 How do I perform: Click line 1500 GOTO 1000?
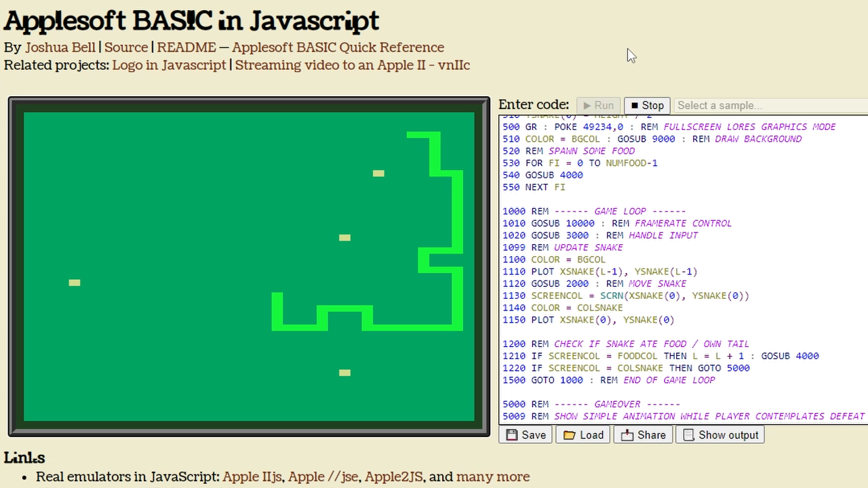coord(609,380)
